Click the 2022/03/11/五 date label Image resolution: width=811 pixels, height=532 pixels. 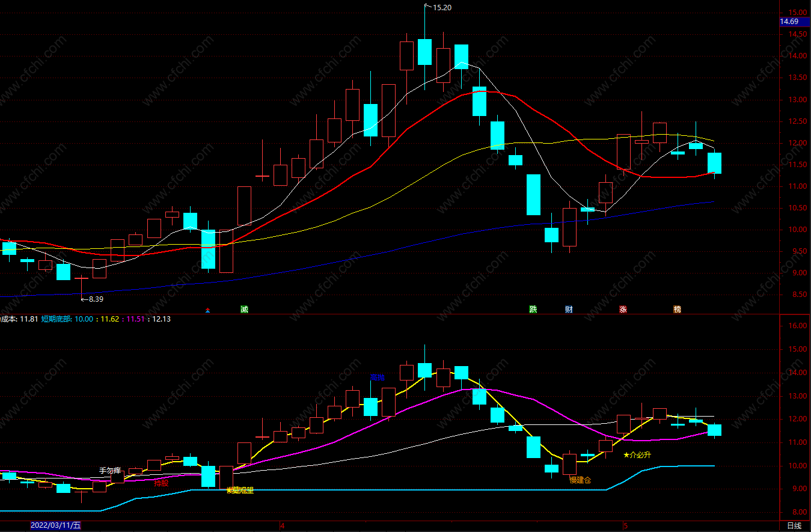coord(55,525)
